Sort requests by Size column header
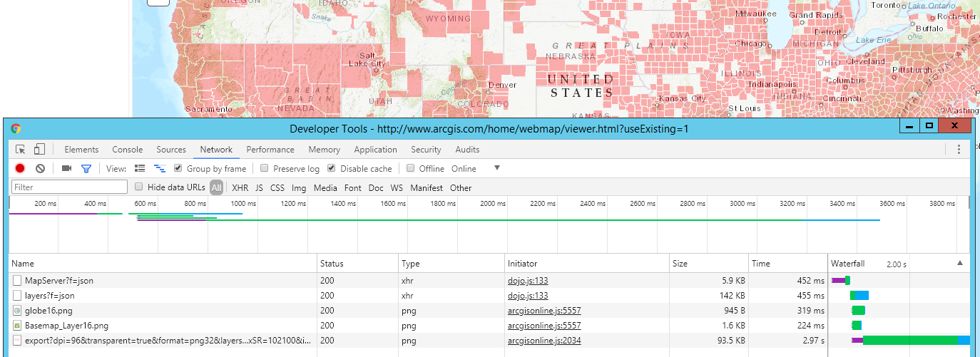Screen dimensions: 980x357 tap(708, 264)
